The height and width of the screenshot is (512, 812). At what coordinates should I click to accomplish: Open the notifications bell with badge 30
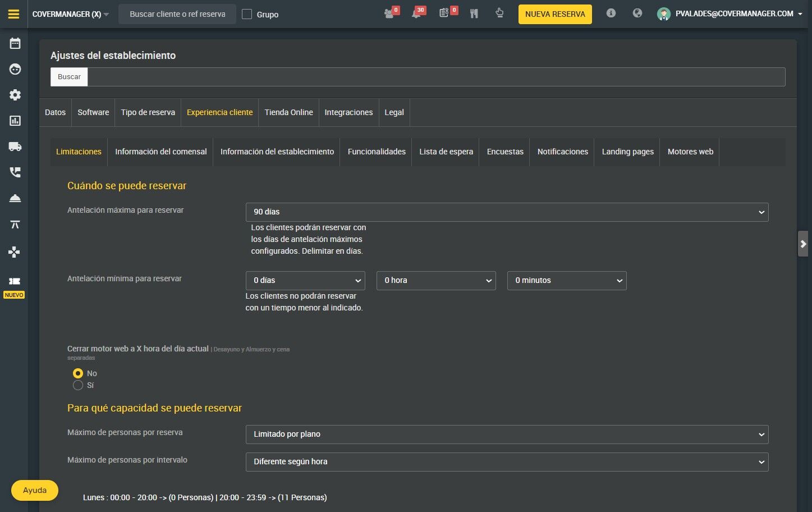pyautogui.click(x=418, y=13)
